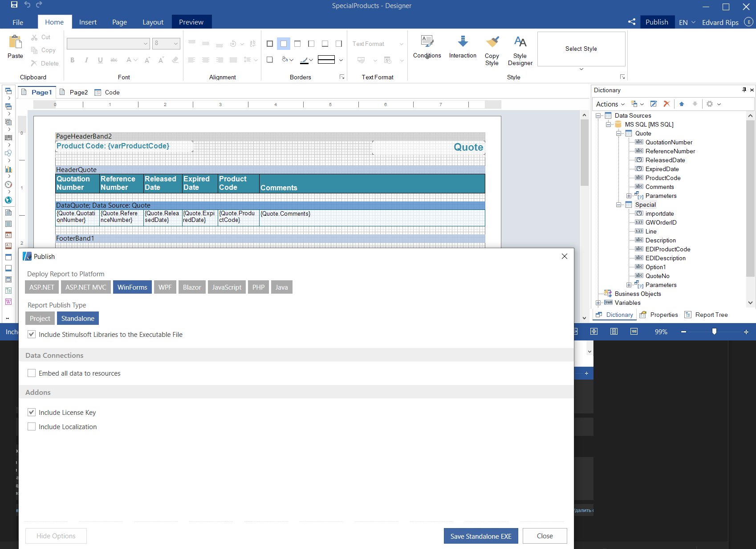Select WinForms platform toggle

click(132, 287)
